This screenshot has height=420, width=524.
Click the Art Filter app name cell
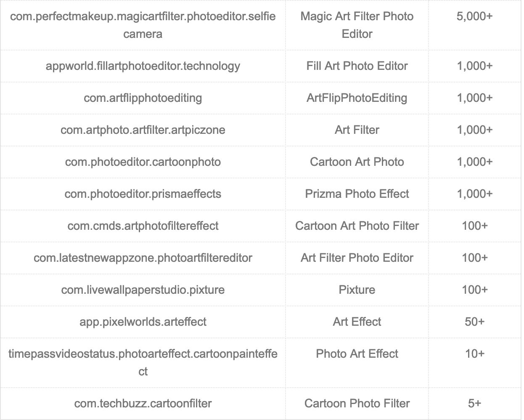(x=357, y=130)
